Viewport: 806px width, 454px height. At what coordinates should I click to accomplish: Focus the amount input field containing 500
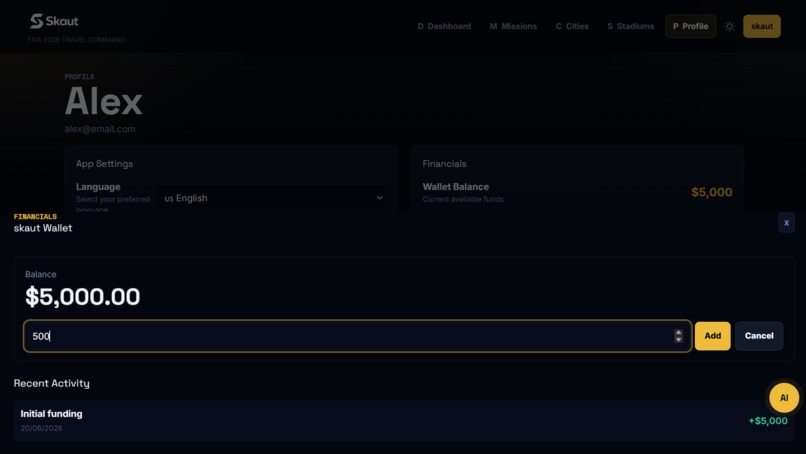tap(357, 336)
